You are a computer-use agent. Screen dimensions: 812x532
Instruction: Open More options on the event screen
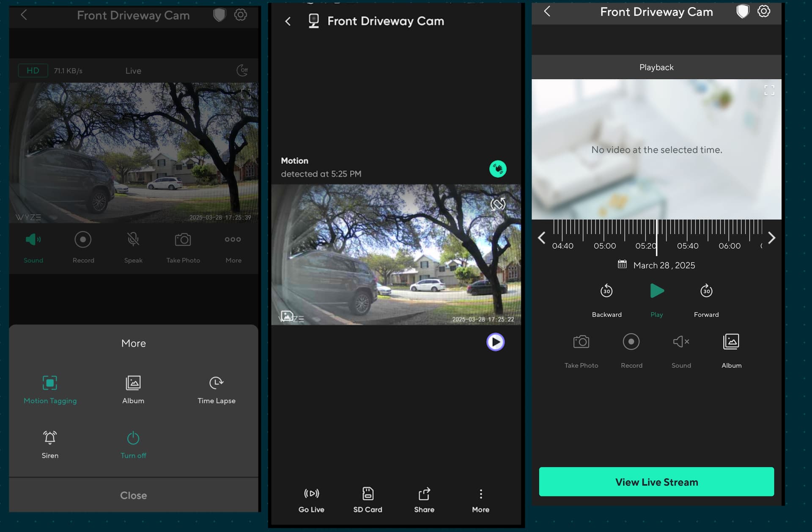pyautogui.click(x=480, y=499)
